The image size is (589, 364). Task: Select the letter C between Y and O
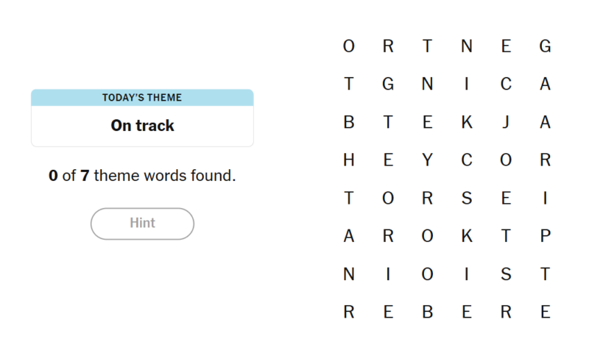click(466, 161)
